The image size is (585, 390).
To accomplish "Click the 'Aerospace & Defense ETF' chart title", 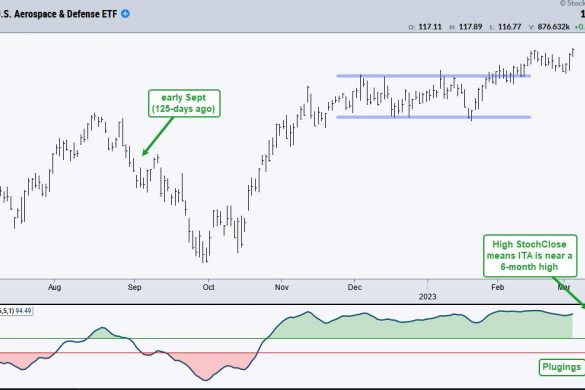I will pos(66,14).
